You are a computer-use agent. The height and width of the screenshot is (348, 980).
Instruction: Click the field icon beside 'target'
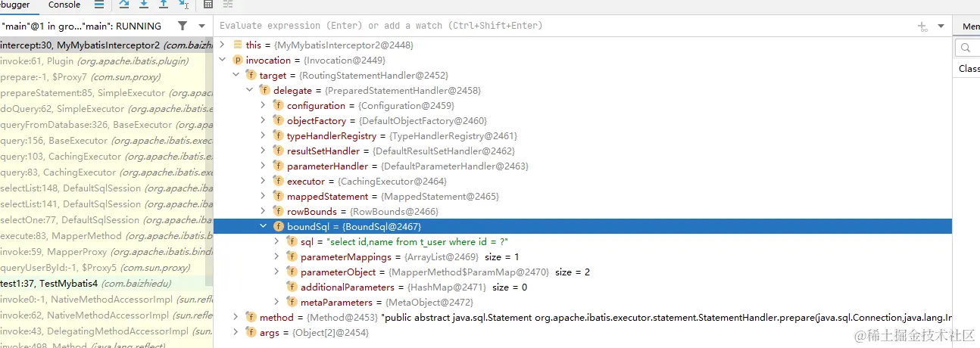[x=251, y=76]
